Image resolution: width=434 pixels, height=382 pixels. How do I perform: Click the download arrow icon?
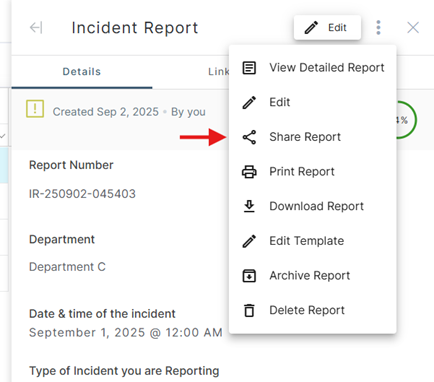tap(249, 206)
